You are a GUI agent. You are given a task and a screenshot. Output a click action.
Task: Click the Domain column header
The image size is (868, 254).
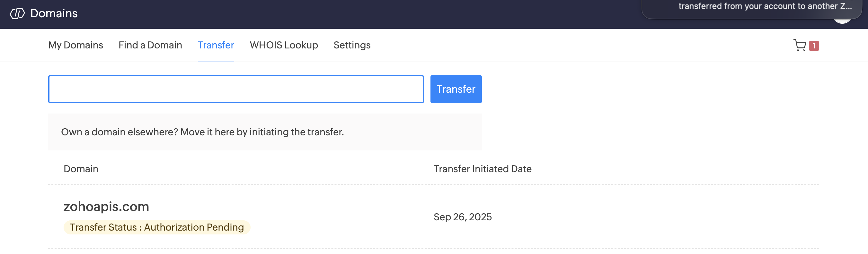click(x=81, y=169)
